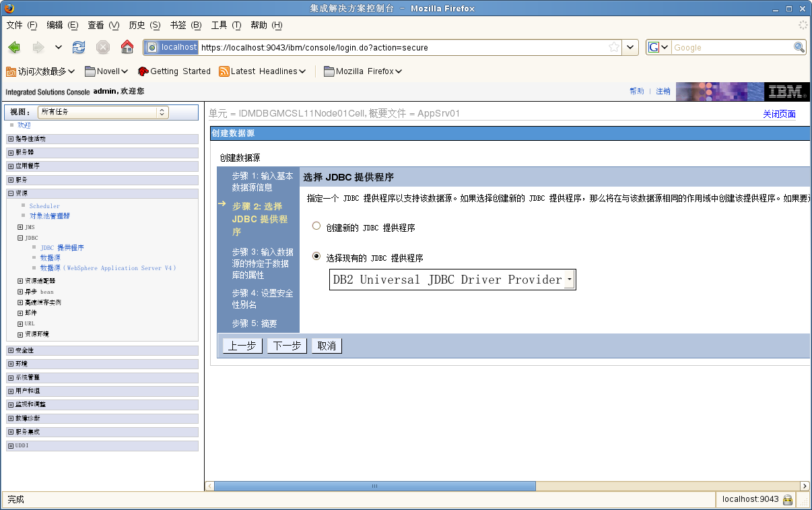Click the 注销 logout link
Screen dimensions: 812x510
[x=663, y=91]
